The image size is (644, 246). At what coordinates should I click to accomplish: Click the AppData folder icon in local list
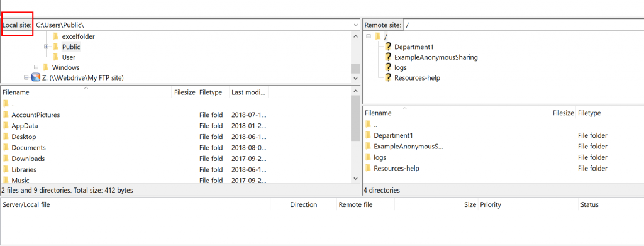pyautogui.click(x=6, y=126)
